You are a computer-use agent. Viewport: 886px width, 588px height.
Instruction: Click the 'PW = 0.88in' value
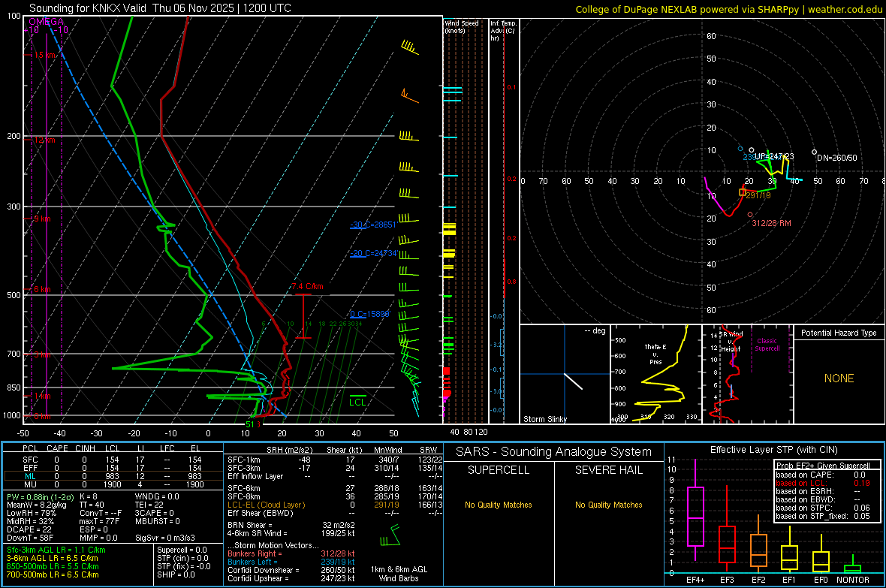[x=40, y=497]
